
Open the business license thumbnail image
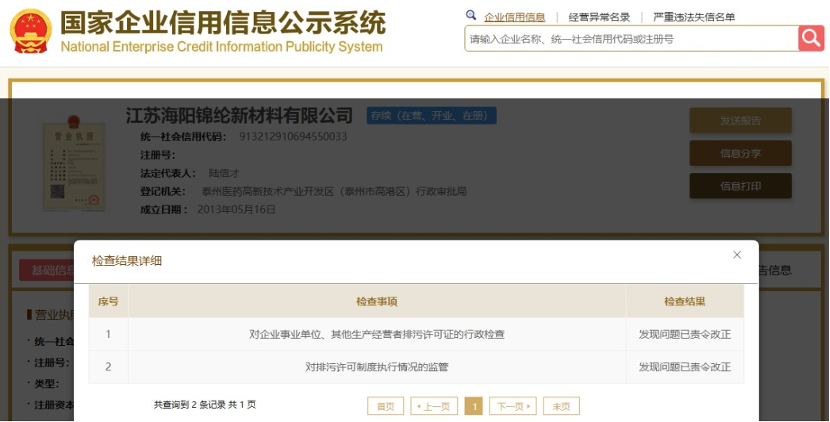(74, 163)
